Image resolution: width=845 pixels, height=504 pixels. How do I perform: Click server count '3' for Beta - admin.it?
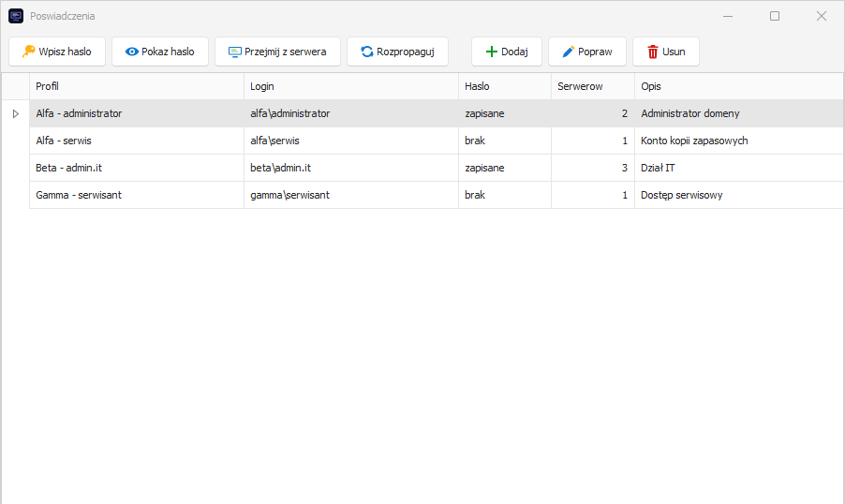coord(593,168)
